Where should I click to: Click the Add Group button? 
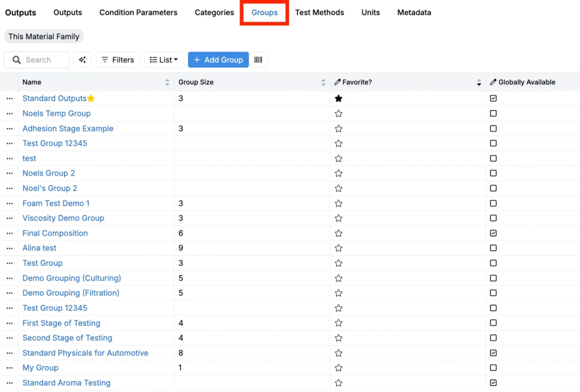(x=218, y=59)
